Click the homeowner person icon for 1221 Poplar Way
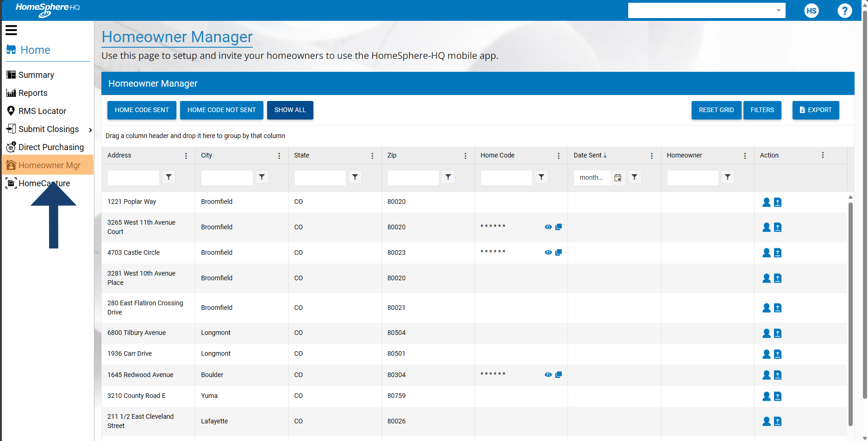 click(x=767, y=202)
